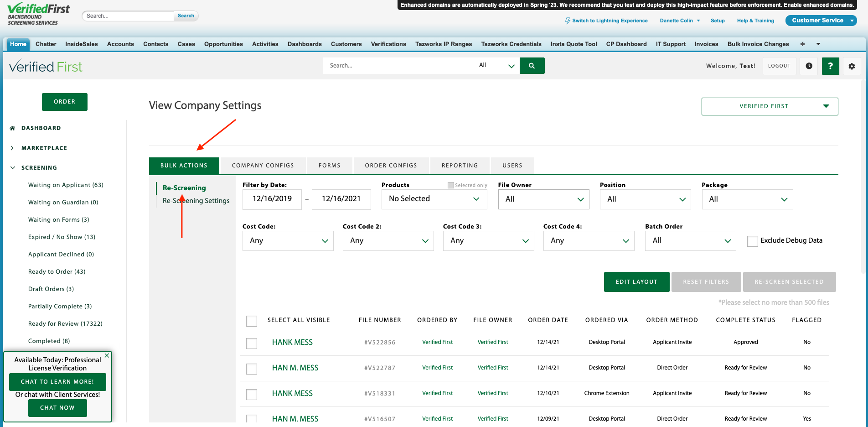Click the EDIT LAYOUT button

[636, 282]
